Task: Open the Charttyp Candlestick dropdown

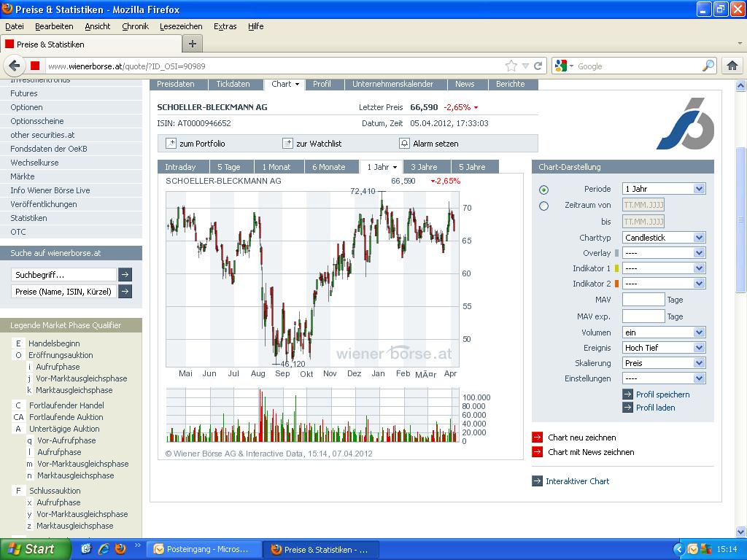Action: point(664,237)
